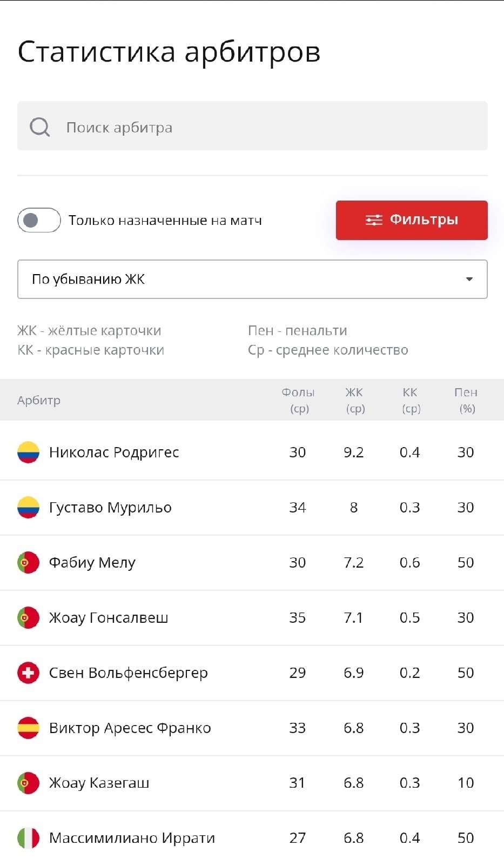Click Colombian flag next to Густаво Мурильо
Viewport: 504px width, 865px height.
click(28, 508)
